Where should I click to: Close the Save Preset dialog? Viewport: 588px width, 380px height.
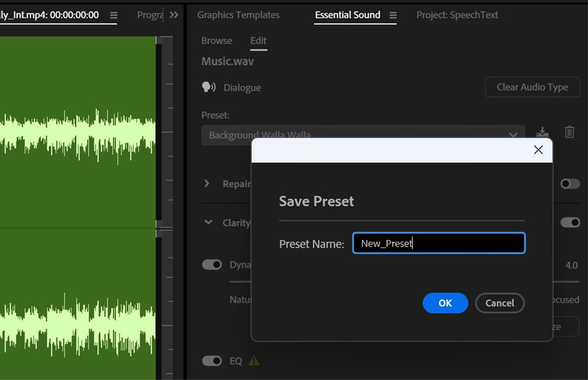(538, 150)
